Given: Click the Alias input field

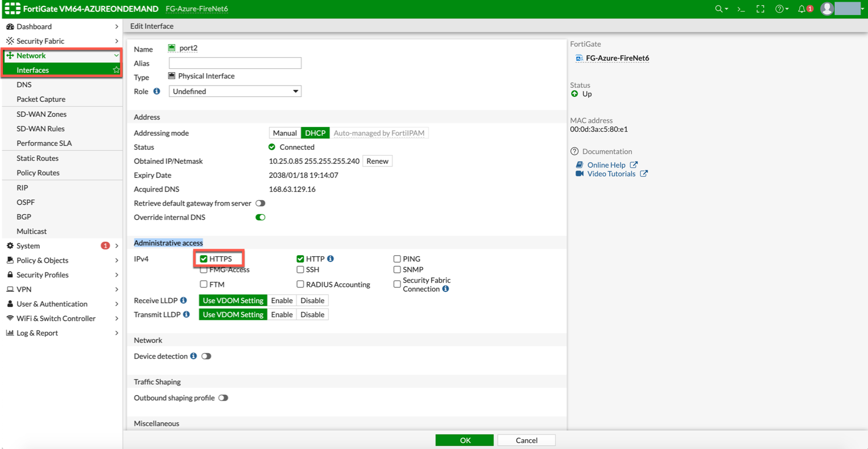Looking at the screenshot, I should coord(235,63).
